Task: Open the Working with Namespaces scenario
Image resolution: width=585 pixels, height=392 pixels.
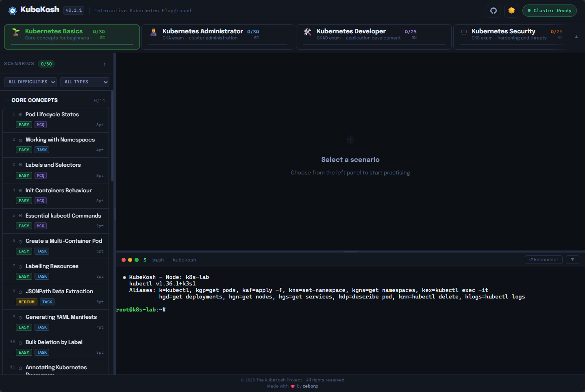Action: 56,145
